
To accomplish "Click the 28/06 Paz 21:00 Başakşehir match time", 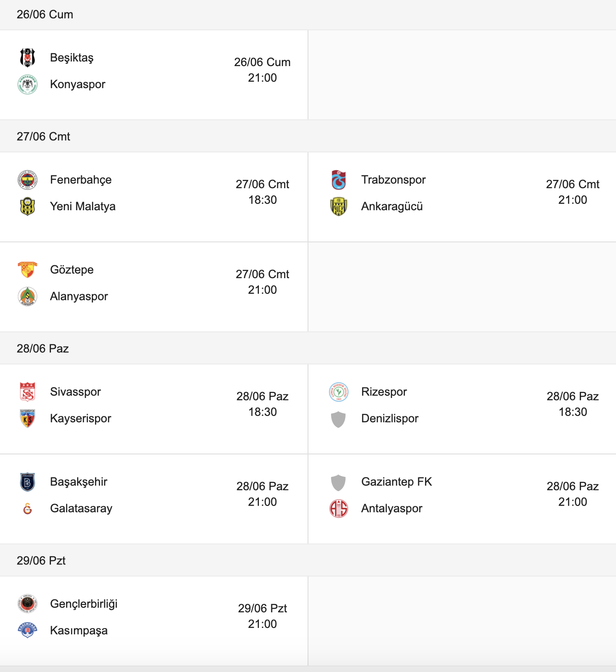I will (x=262, y=494).
